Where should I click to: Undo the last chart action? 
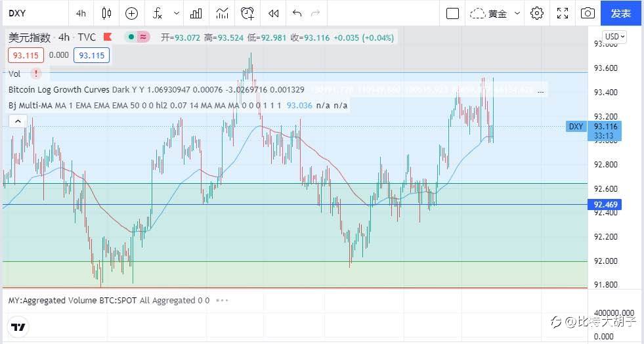pos(297,13)
